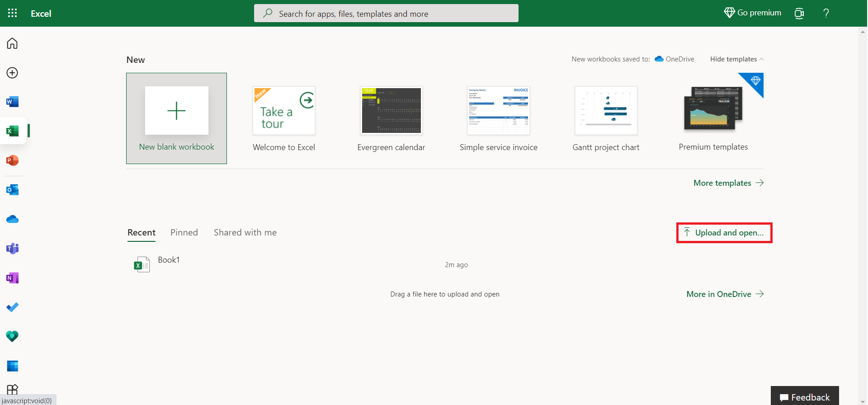The image size is (868, 405).
Task: Click the search box
Action: pos(386,14)
